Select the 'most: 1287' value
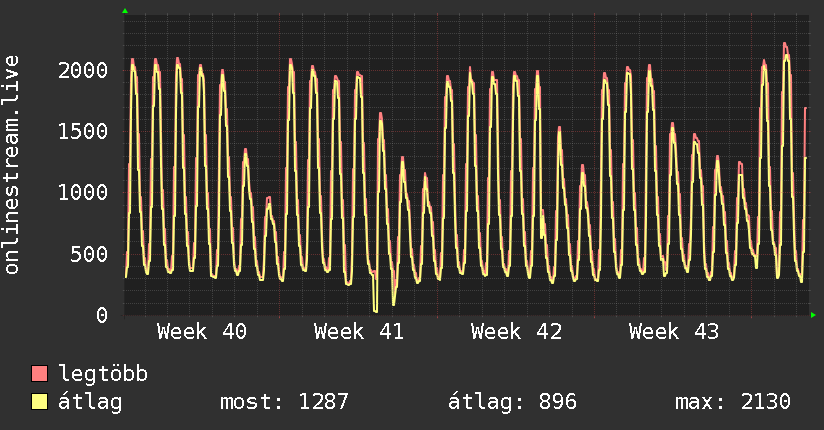The width and height of the screenshot is (824, 430). (284, 402)
